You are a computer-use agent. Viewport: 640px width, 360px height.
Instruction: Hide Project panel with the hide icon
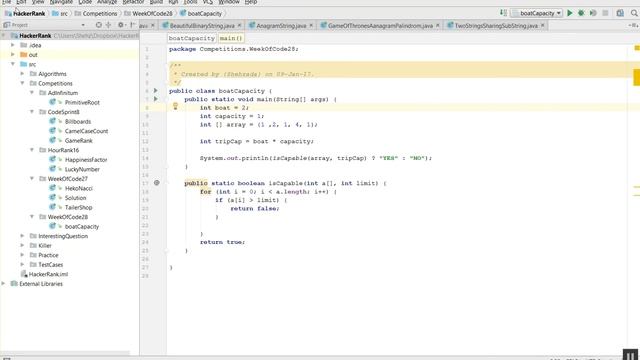132,25
